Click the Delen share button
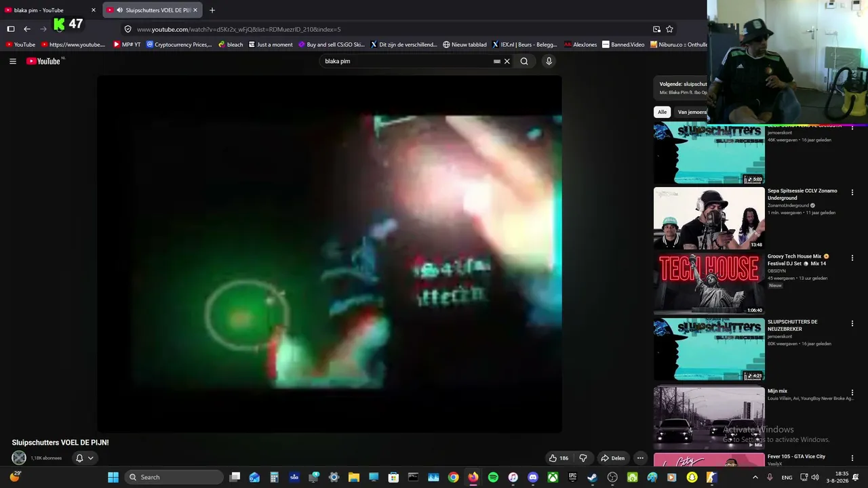The width and height of the screenshot is (868, 488). pos(613,458)
